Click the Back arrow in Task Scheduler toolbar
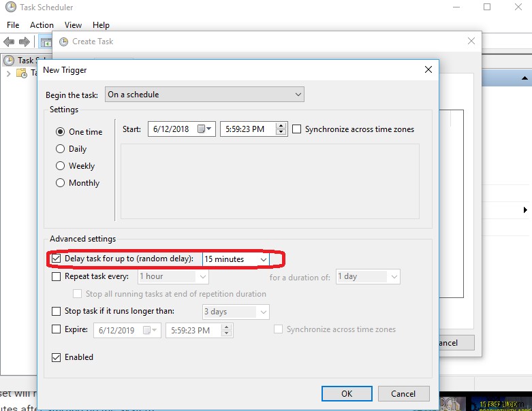The image size is (532, 411). click(x=9, y=42)
